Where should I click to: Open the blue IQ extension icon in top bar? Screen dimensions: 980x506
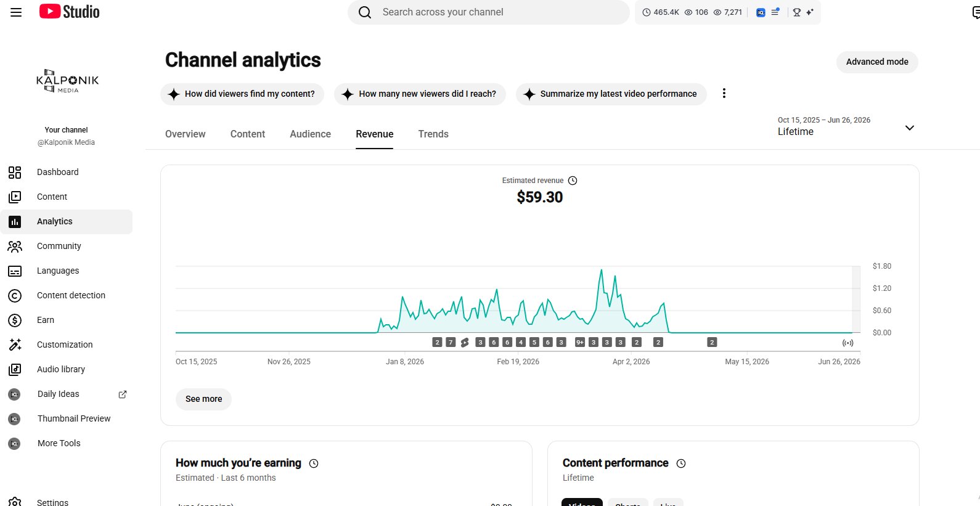pyautogui.click(x=761, y=12)
